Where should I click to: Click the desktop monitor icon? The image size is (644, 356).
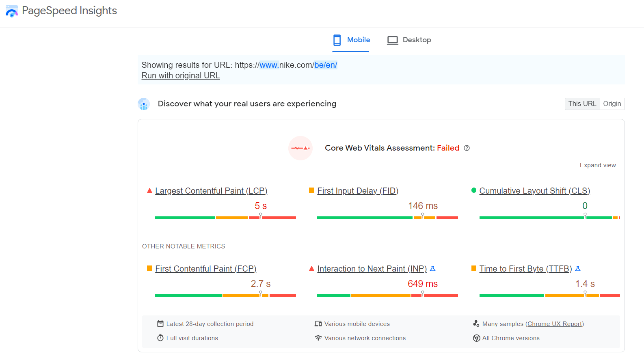(392, 40)
